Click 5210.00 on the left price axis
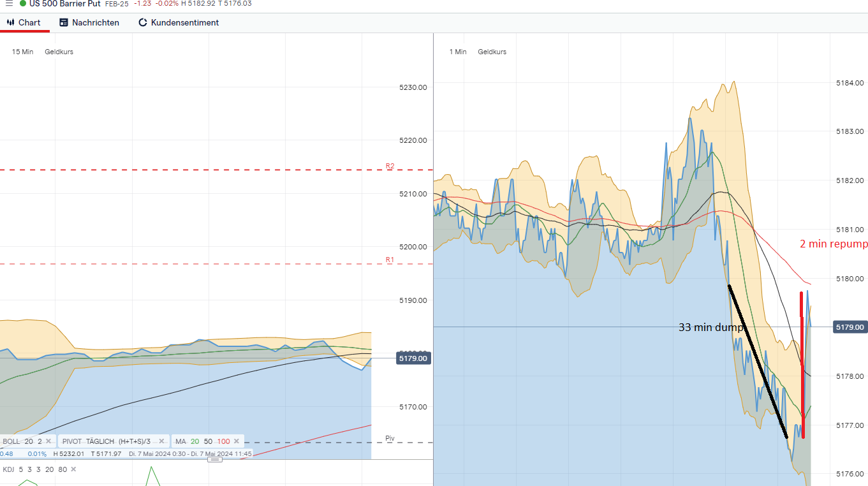The height and width of the screenshot is (486, 868). [x=413, y=194]
